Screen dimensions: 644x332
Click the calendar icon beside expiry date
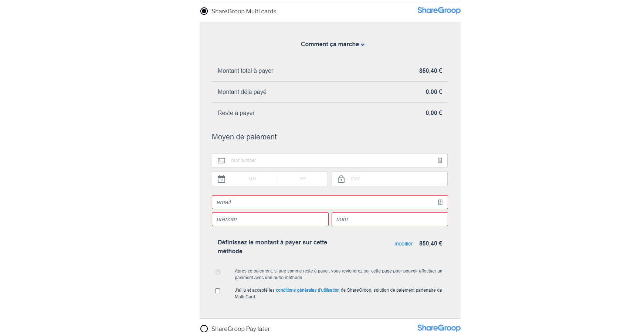coord(221,179)
